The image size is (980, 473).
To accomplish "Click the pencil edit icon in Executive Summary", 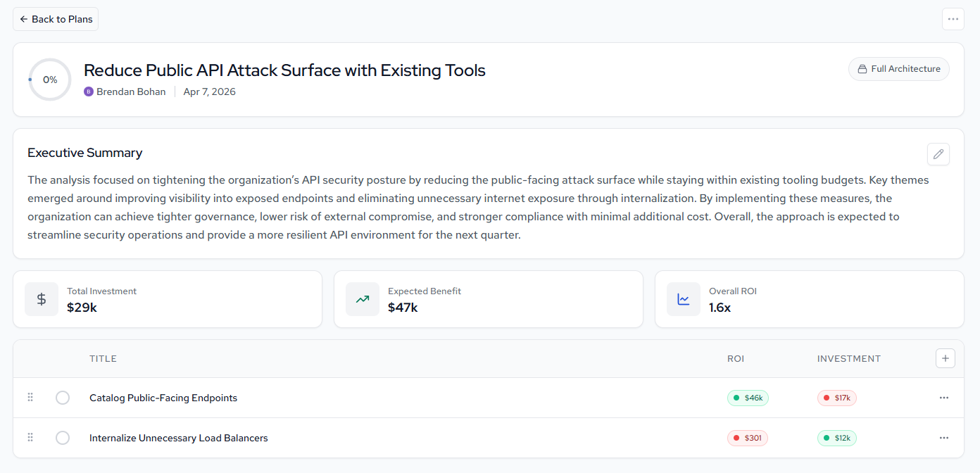I will [938, 154].
